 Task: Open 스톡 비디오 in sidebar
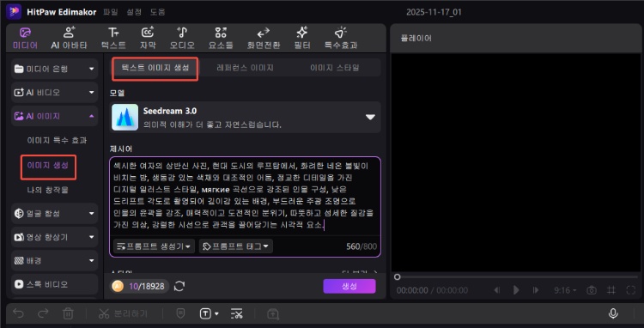point(54,284)
